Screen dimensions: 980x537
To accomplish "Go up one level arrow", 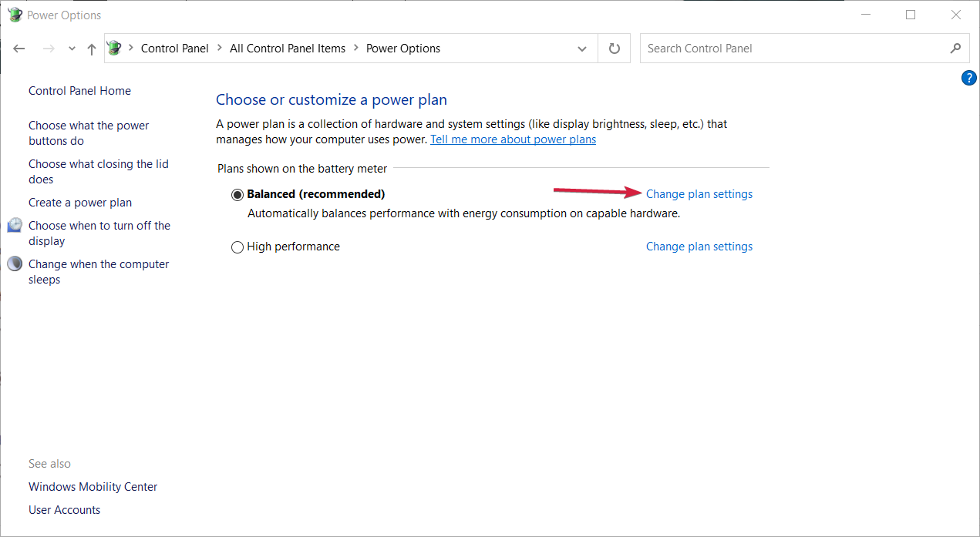I will point(92,49).
